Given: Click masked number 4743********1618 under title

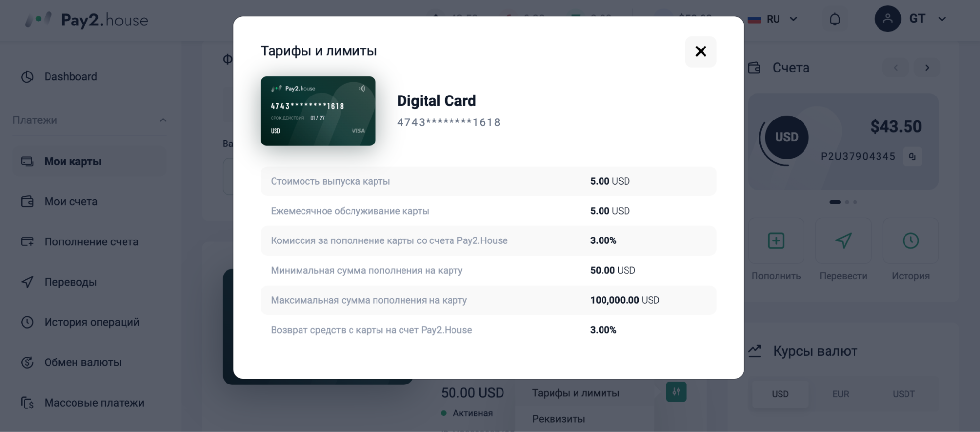Looking at the screenshot, I should 449,122.
